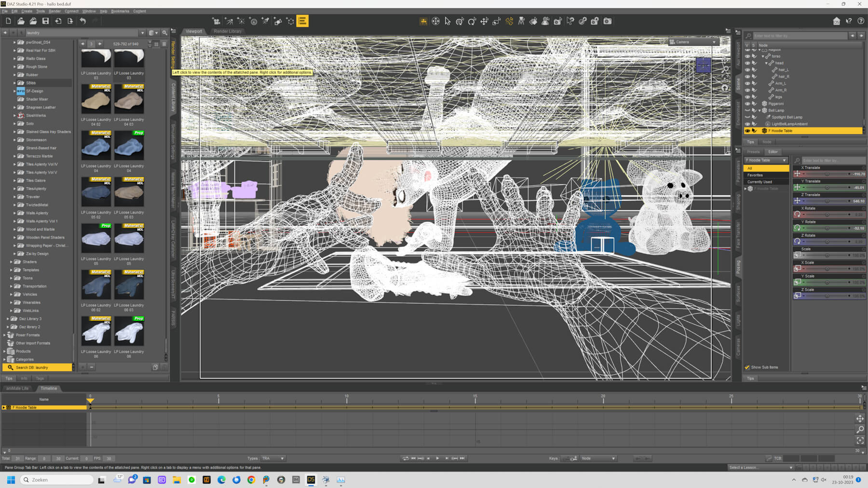Create a new scene with New File icon
868x488 pixels.
(8, 21)
